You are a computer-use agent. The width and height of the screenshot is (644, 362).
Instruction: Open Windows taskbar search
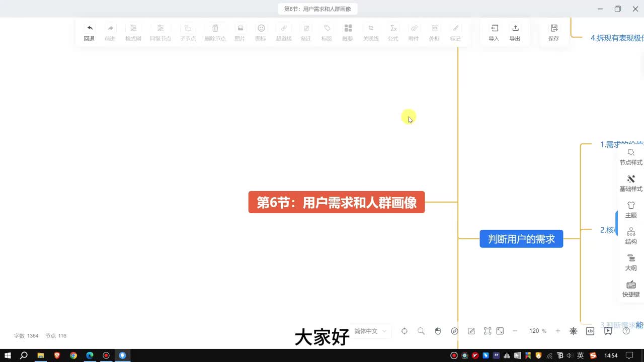coord(24,355)
